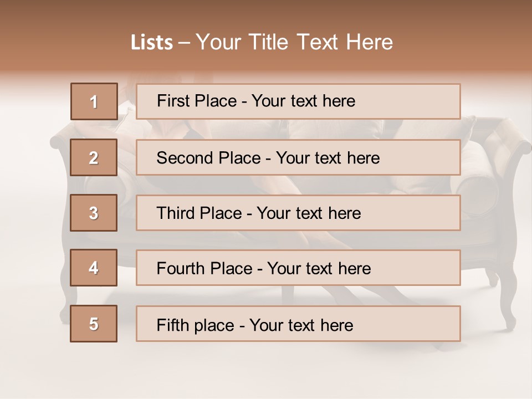The image size is (532, 399).
Task: Click the word Fifth in fifth row
Action: coord(172,325)
